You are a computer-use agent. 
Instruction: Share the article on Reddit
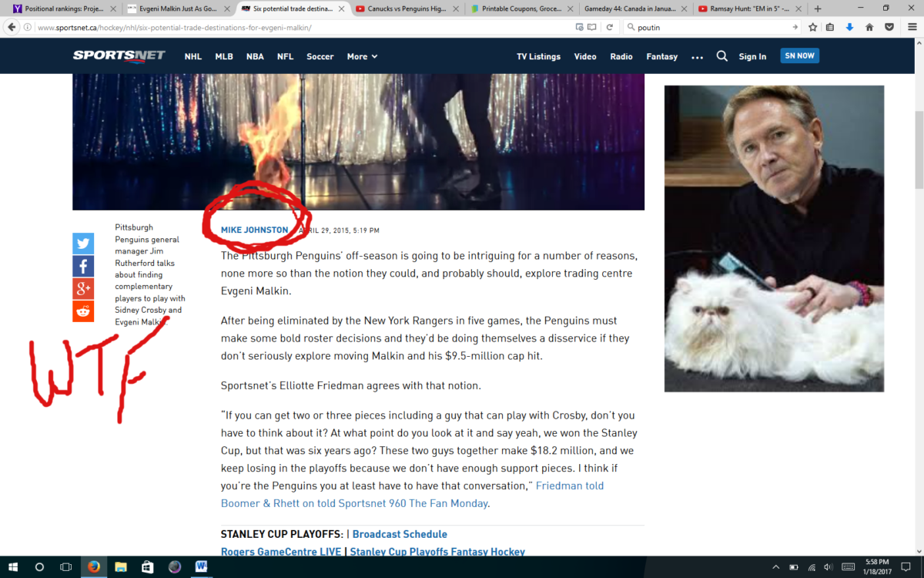point(83,311)
